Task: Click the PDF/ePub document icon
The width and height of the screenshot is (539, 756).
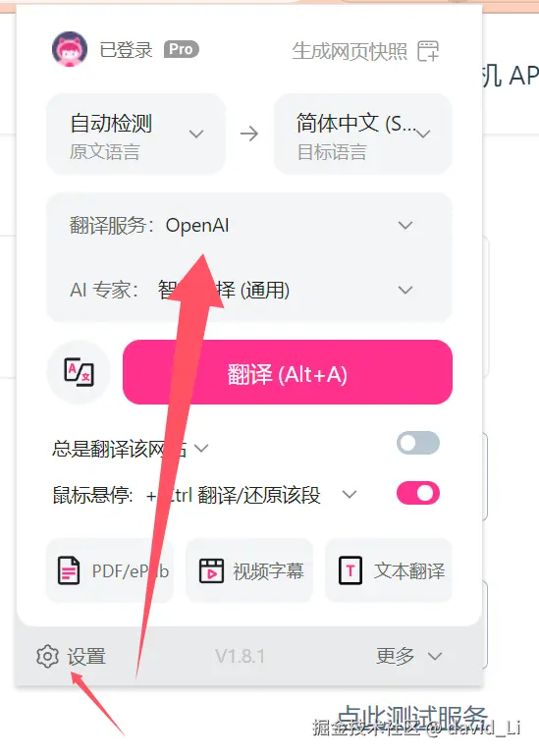Action: [69, 570]
